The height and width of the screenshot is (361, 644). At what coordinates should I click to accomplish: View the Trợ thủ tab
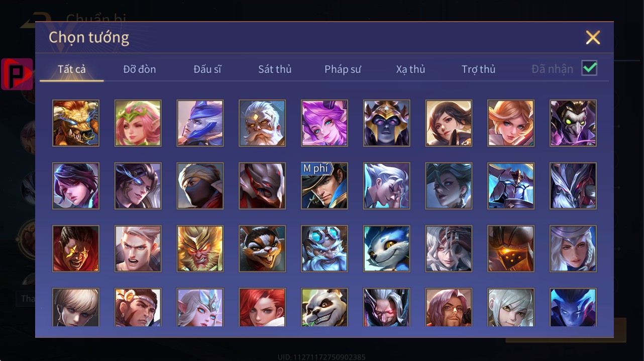click(x=478, y=69)
